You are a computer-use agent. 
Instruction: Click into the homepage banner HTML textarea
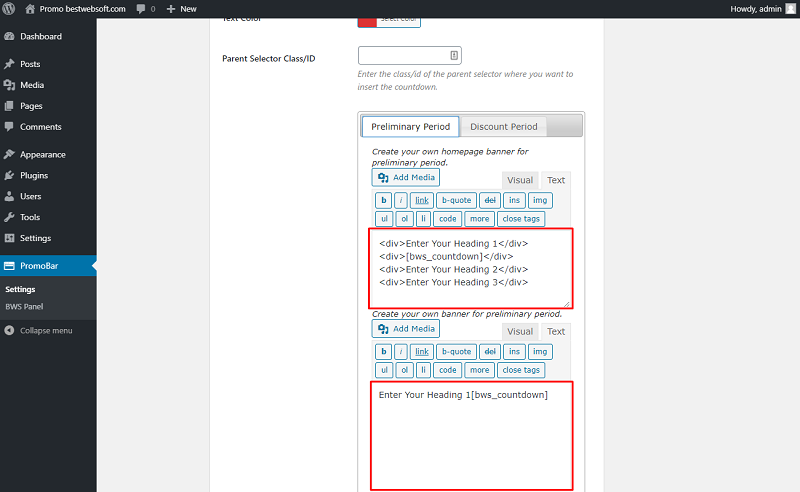coord(471,268)
